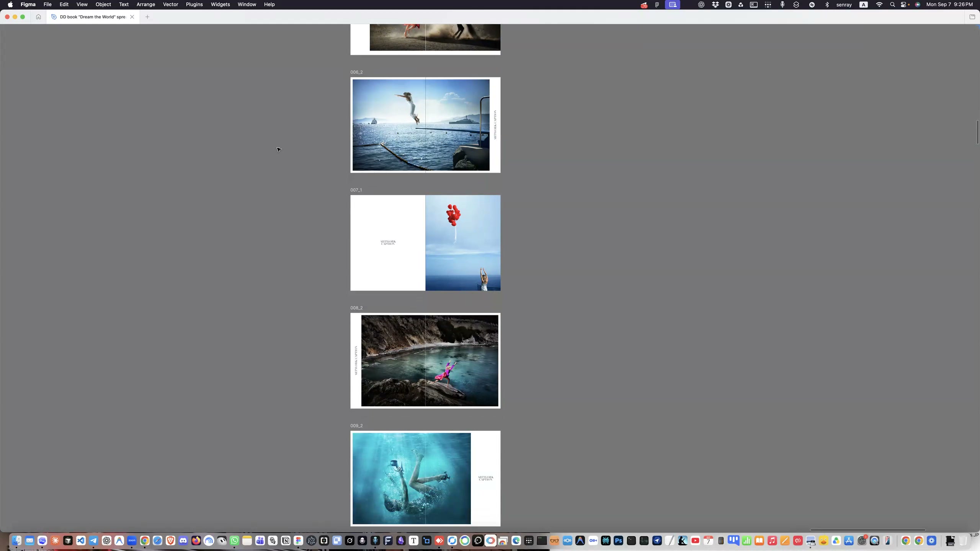Open the Figma home screen icon
The height and width of the screenshot is (551, 980).
[38, 17]
